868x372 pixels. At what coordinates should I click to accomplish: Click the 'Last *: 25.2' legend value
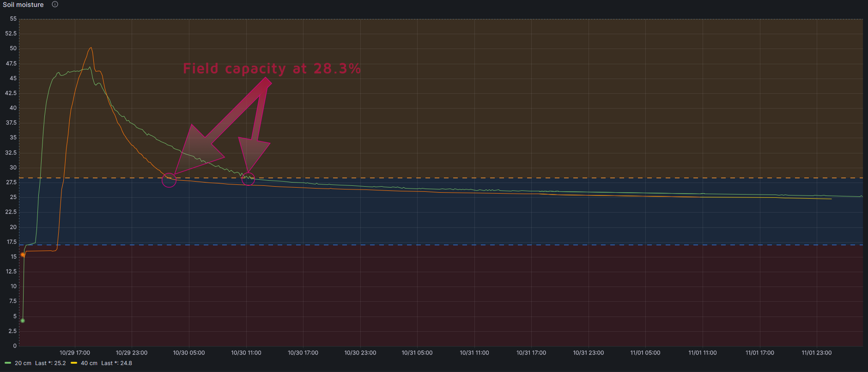point(50,363)
